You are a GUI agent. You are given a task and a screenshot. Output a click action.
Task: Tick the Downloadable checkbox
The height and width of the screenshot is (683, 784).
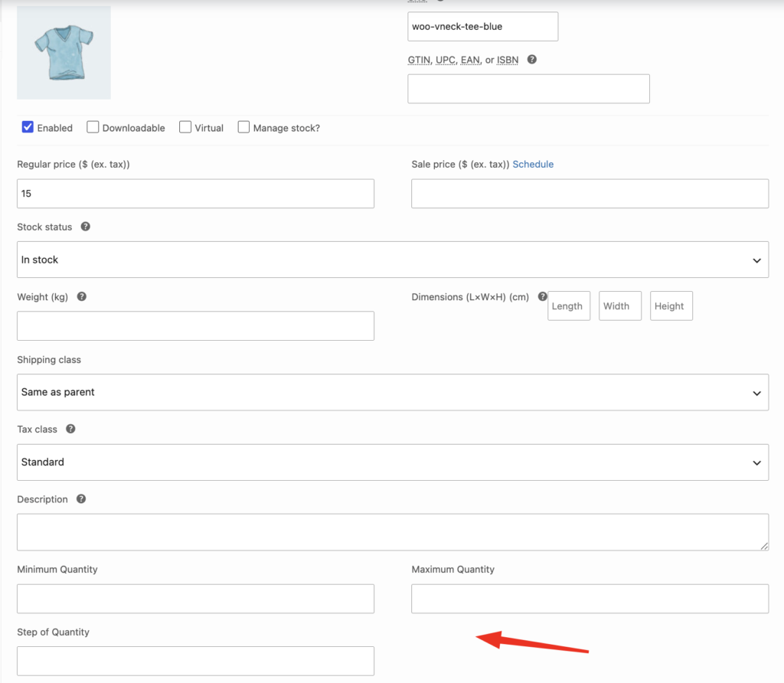(93, 127)
